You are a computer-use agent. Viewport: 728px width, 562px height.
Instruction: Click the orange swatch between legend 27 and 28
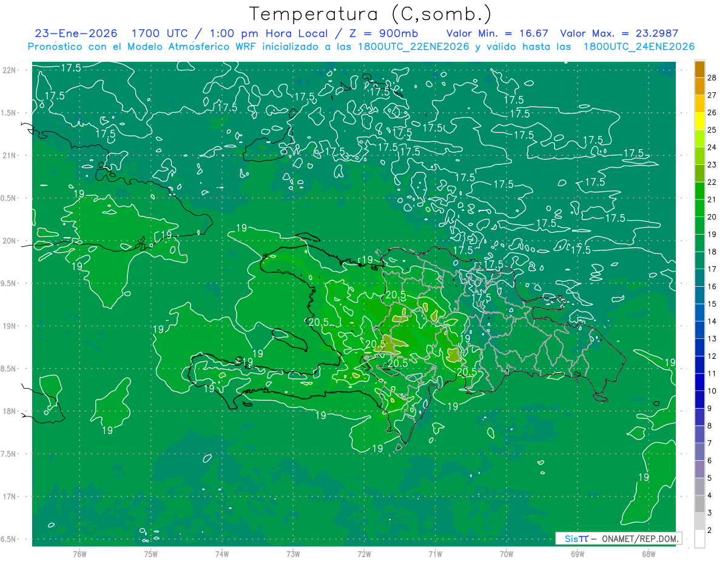[x=699, y=86]
